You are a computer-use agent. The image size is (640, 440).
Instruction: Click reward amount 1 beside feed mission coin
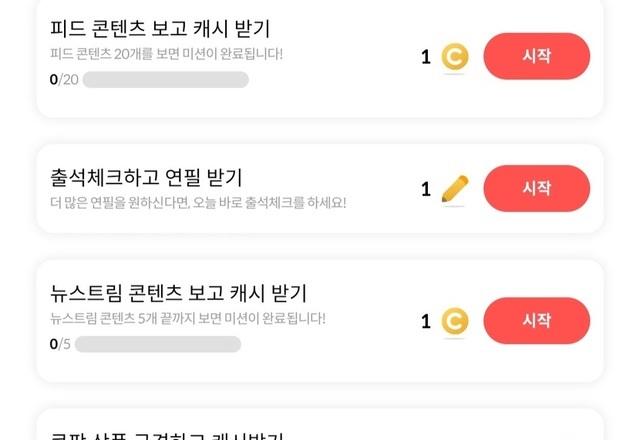pyautogui.click(x=426, y=57)
